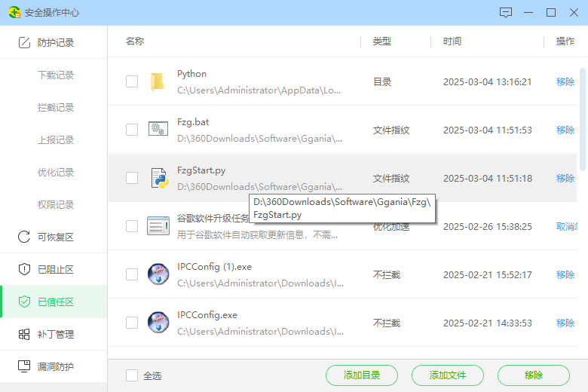
Task: Click the Fzg.bat file name
Action: (x=193, y=122)
